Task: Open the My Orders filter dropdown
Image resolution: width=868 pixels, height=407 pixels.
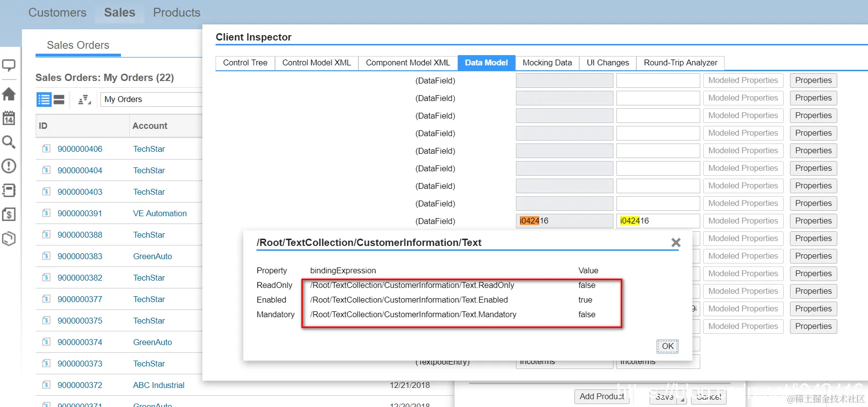Action: (x=151, y=100)
